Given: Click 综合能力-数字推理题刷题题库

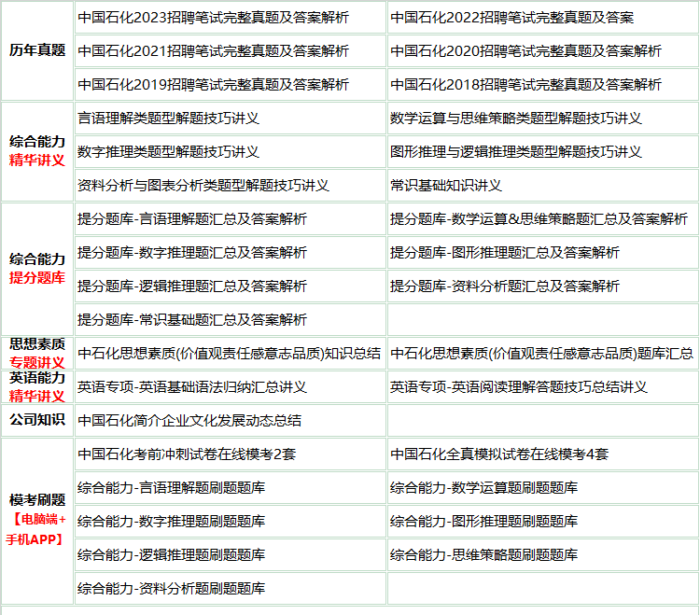Looking at the screenshot, I should coord(171,521).
